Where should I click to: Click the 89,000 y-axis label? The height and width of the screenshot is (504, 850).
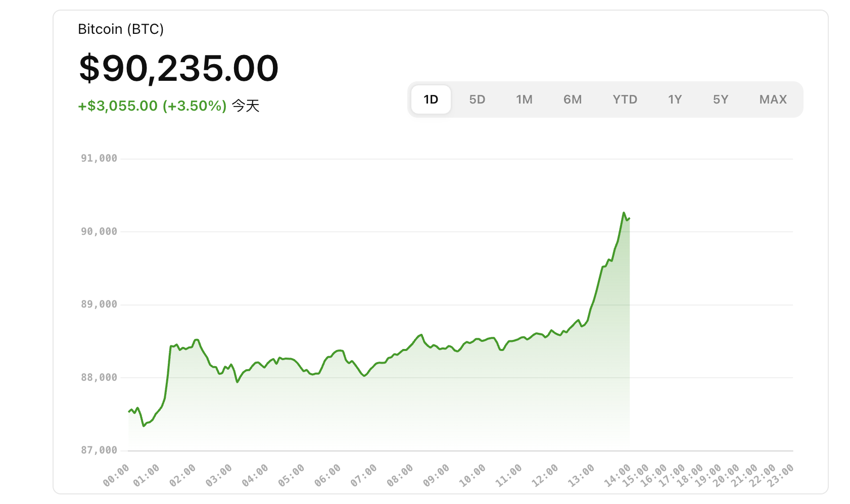pyautogui.click(x=99, y=304)
